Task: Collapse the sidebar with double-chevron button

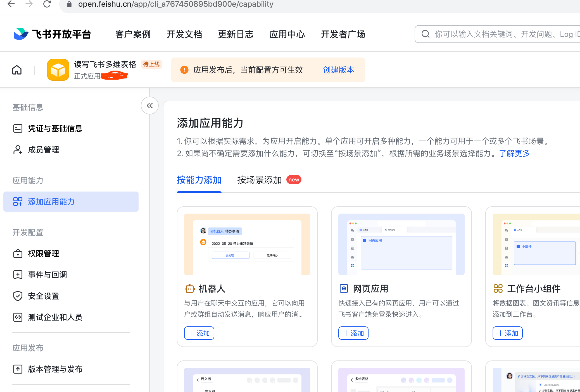Action: [150, 106]
